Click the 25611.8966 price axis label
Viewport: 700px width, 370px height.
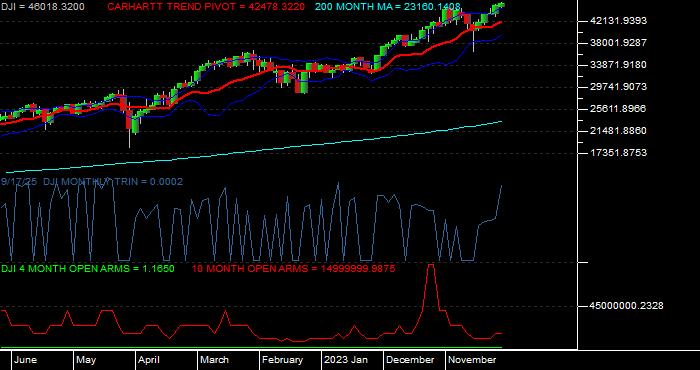pos(618,109)
